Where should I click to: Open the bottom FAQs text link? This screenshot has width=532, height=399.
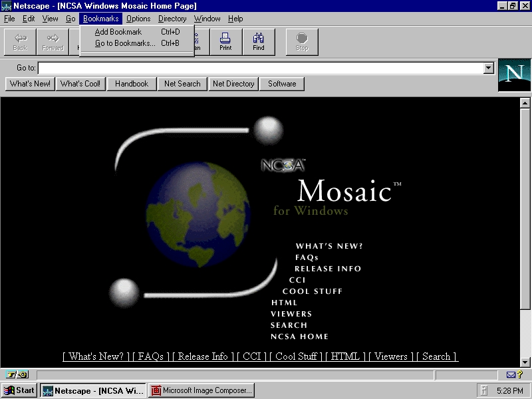coord(151,356)
